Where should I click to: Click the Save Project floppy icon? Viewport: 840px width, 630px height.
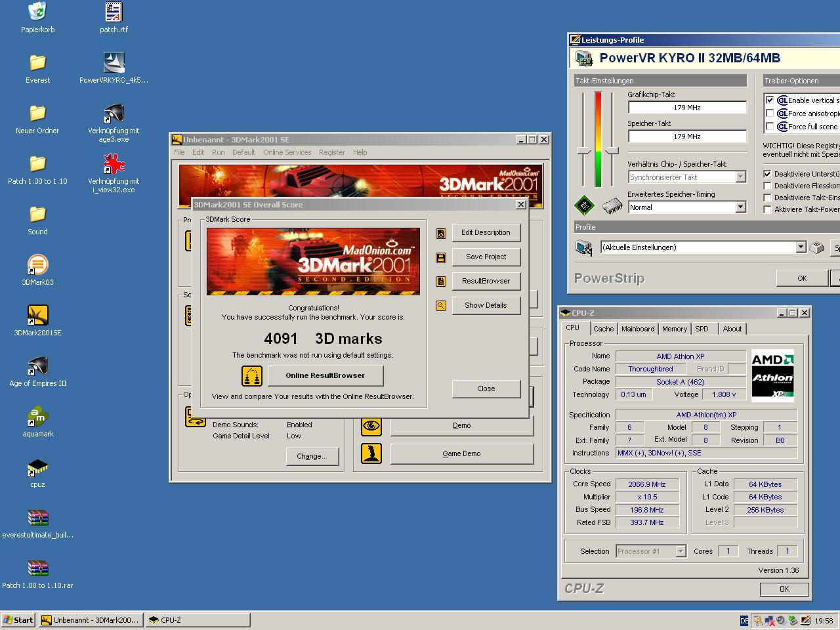point(441,257)
